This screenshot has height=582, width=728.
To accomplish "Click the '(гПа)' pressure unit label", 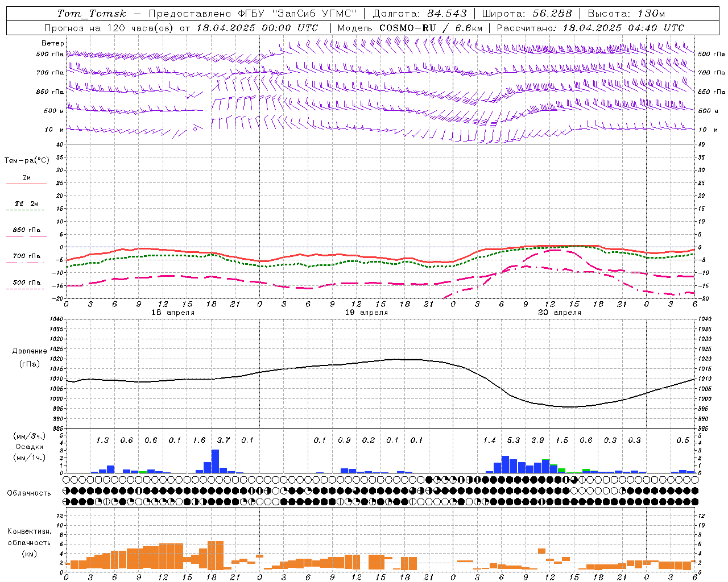I will [30, 364].
